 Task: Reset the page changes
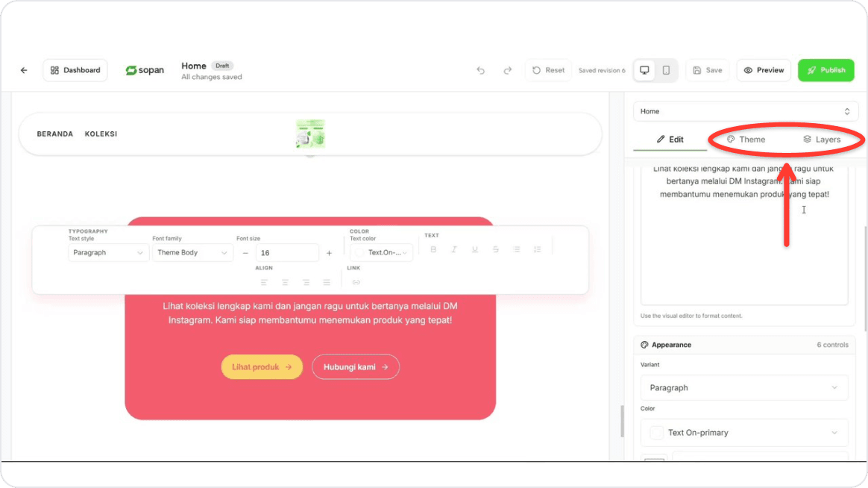click(548, 70)
